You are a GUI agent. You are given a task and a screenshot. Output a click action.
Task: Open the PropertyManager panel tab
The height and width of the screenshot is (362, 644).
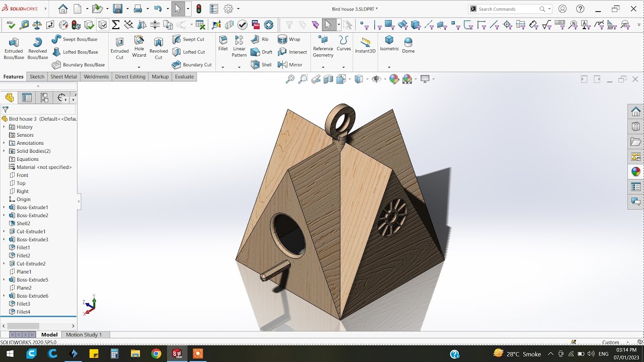tap(27, 98)
